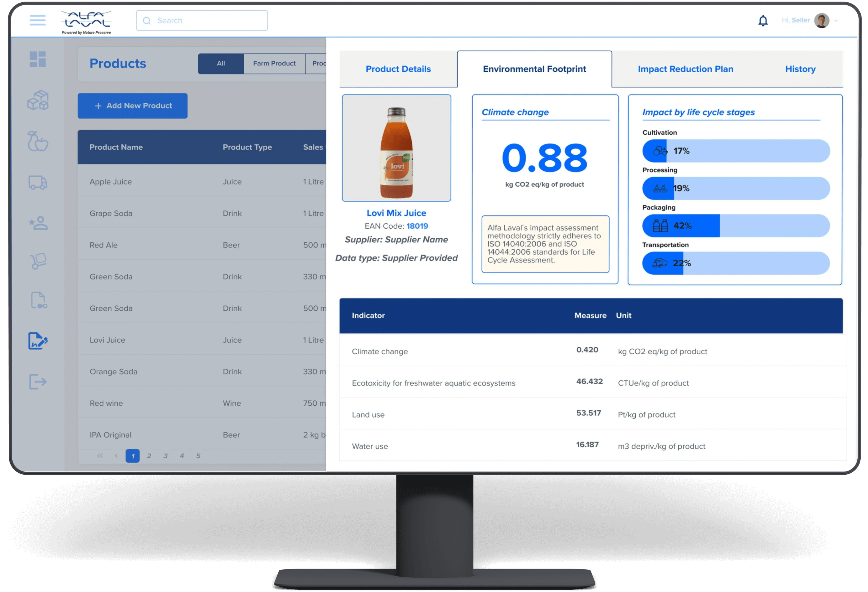Viewport: 868px width, 592px height.
Task: Click the logout arrow sidebar icon
Action: [x=38, y=382]
